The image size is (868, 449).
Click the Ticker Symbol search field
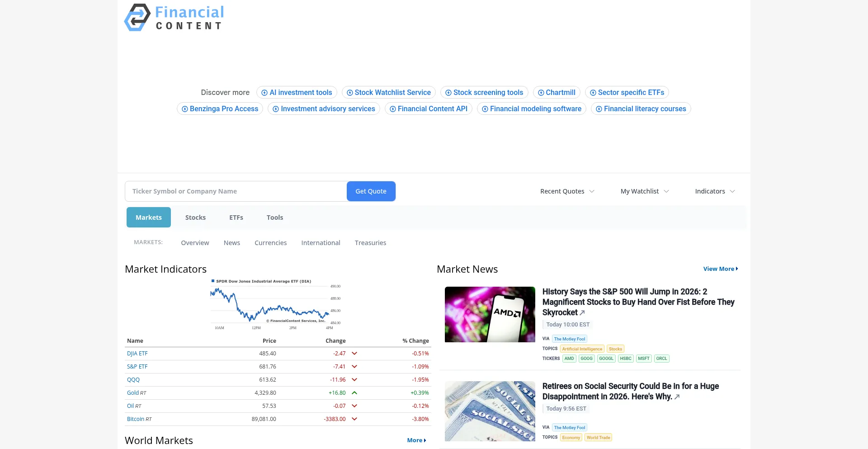[235, 191]
